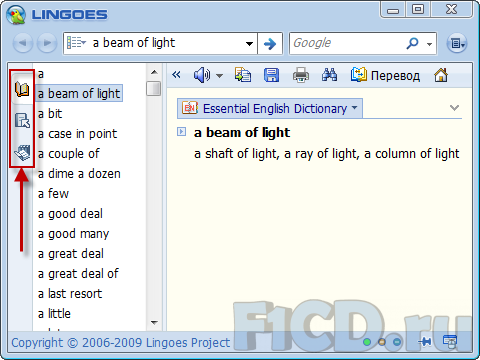Click the screen capture icon in status bar
480x360 pixels.
(450, 342)
